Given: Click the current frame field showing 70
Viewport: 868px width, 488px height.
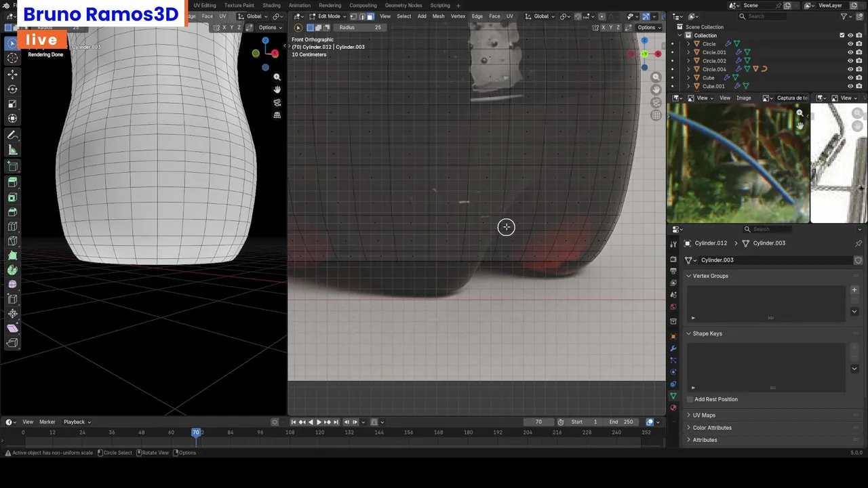Looking at the screenshot, I should coord(538,422).
